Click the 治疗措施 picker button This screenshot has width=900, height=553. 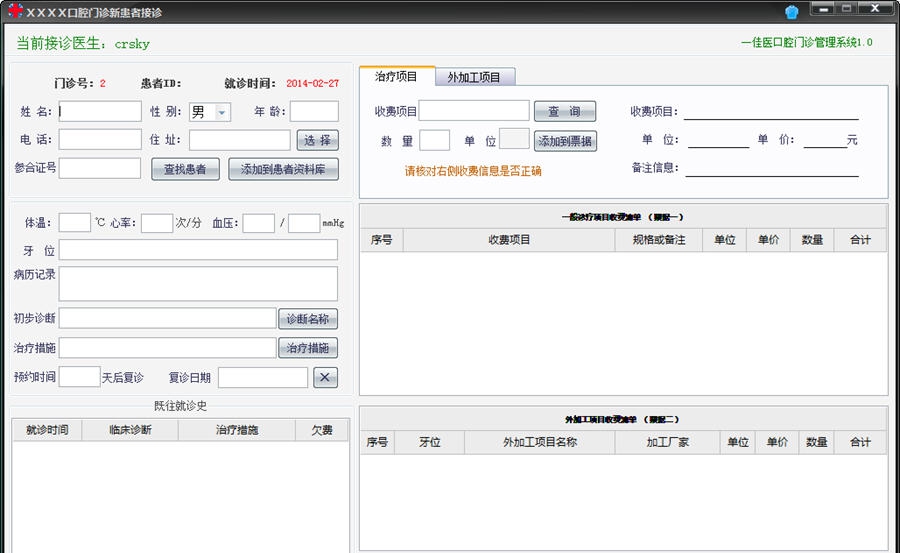308,348
